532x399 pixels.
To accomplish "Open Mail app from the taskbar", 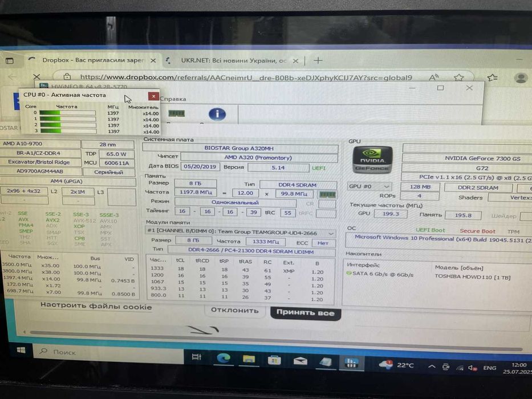I will tap(300, 361).
